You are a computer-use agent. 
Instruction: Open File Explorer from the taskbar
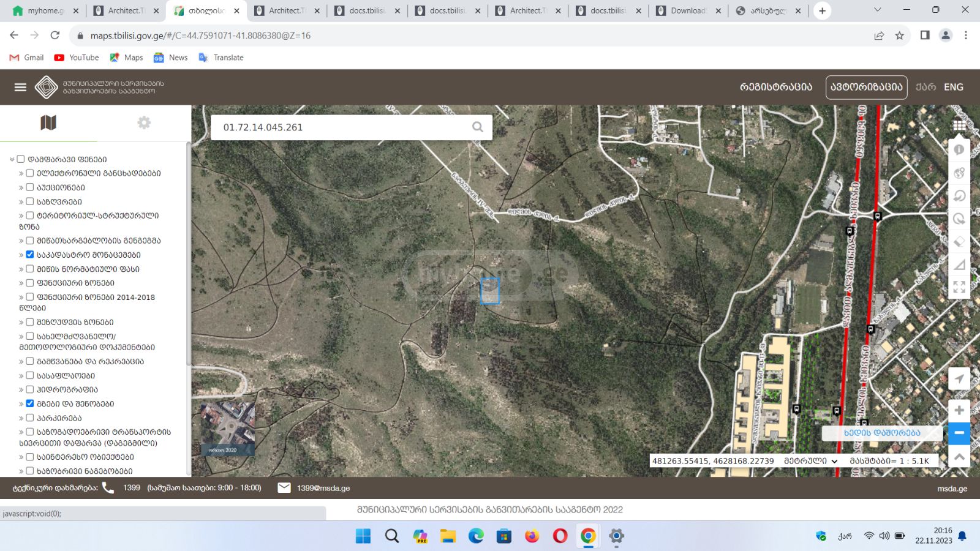click(x=448, y=536)
